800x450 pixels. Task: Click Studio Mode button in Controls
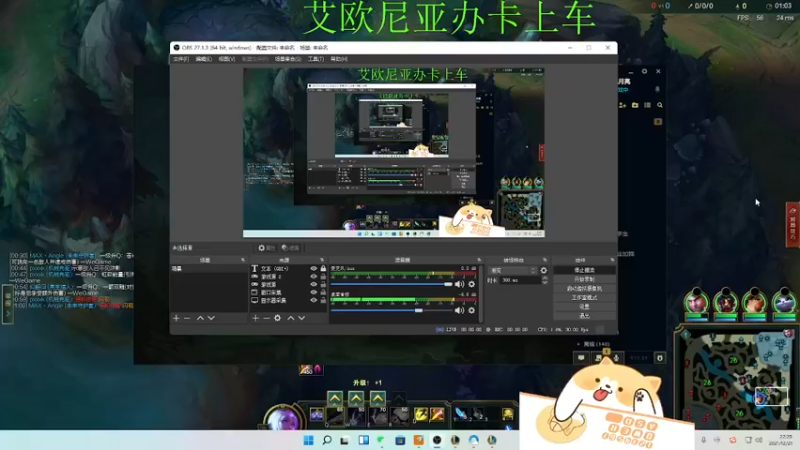(x=584, y=297)
